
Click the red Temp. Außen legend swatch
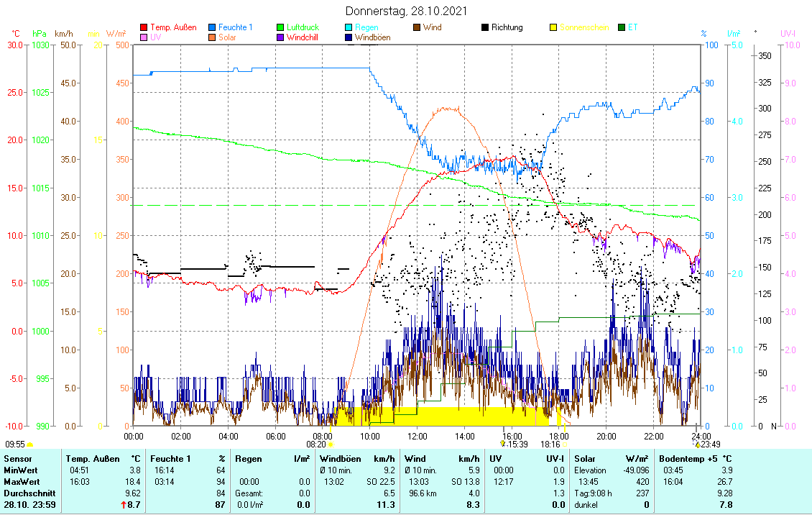click(143, 27)
